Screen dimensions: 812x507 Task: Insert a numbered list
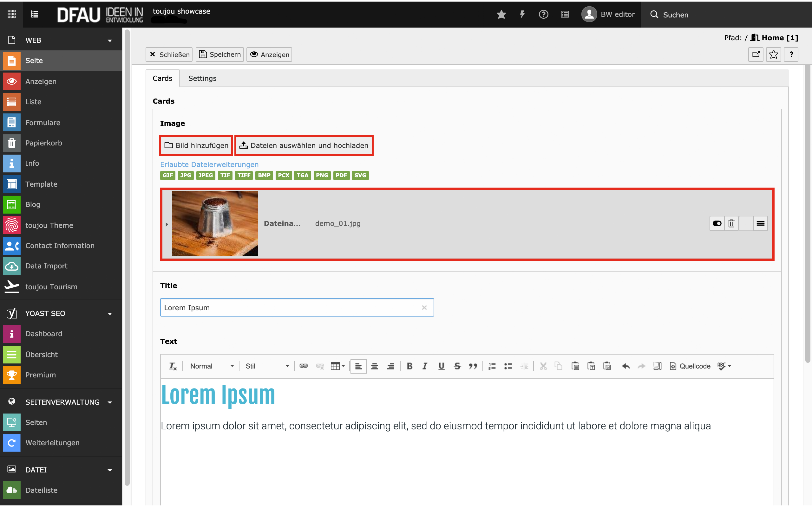(492, 366)
